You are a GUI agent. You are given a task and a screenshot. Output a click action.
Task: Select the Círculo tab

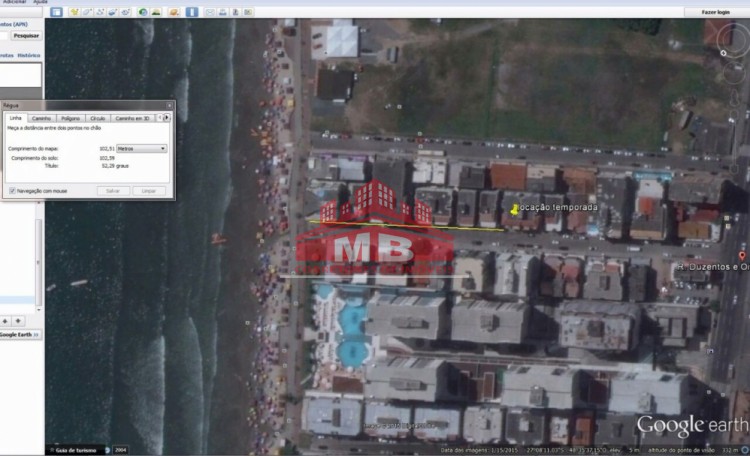pyautogui.click(x=98, y=118)
